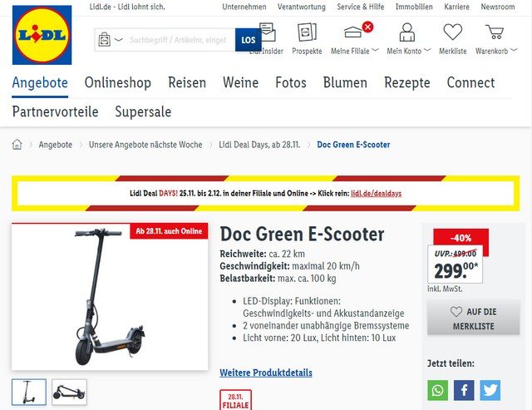Share on Twitter icon

point(490,390)
